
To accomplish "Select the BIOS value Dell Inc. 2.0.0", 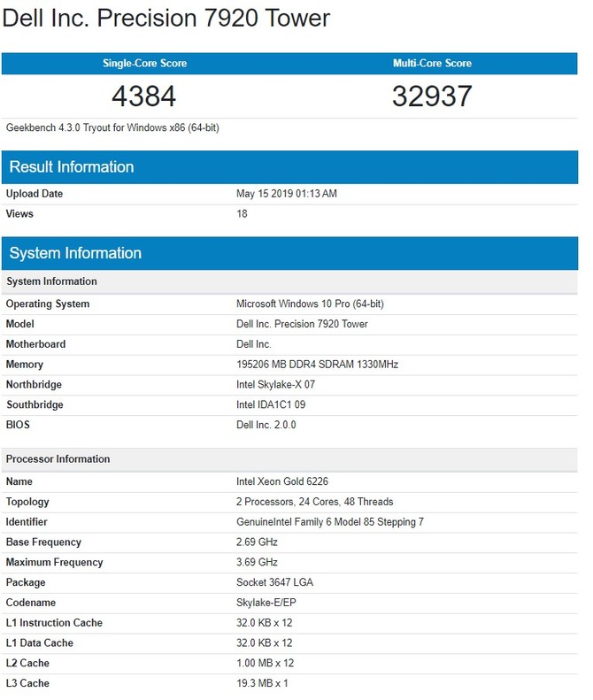I will [266, 425].
